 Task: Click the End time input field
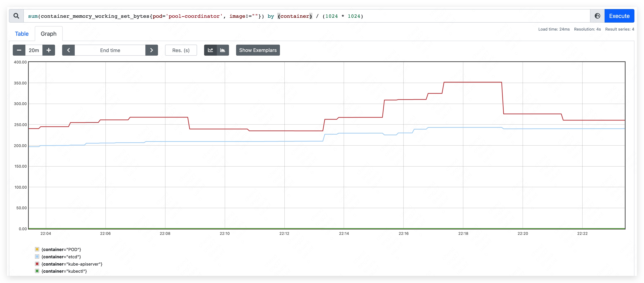click(x=110, y=50)
